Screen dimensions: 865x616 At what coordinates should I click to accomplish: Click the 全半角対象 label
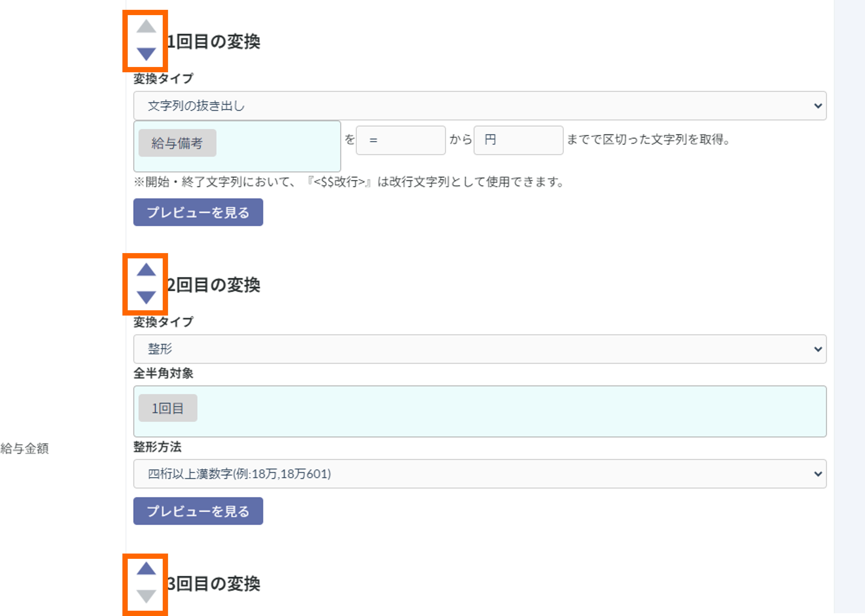point(163,373)
